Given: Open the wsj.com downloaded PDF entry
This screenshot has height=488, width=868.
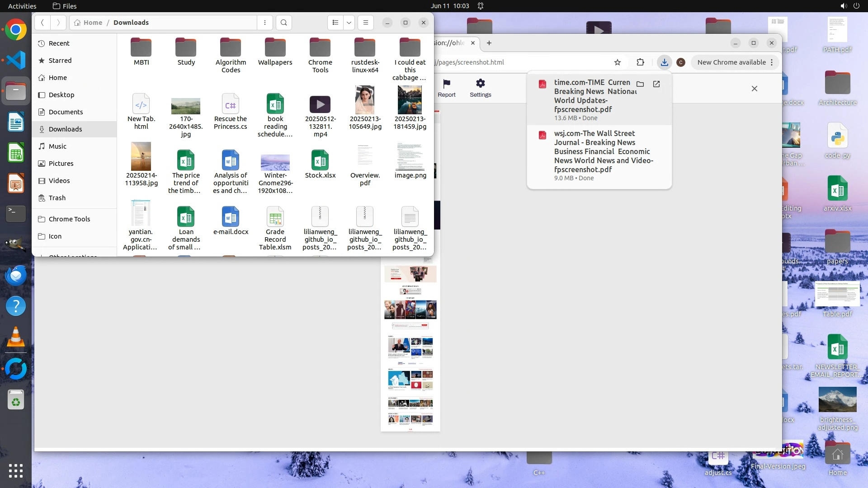Looking at the screenshot, I should (x=603, y=151).
